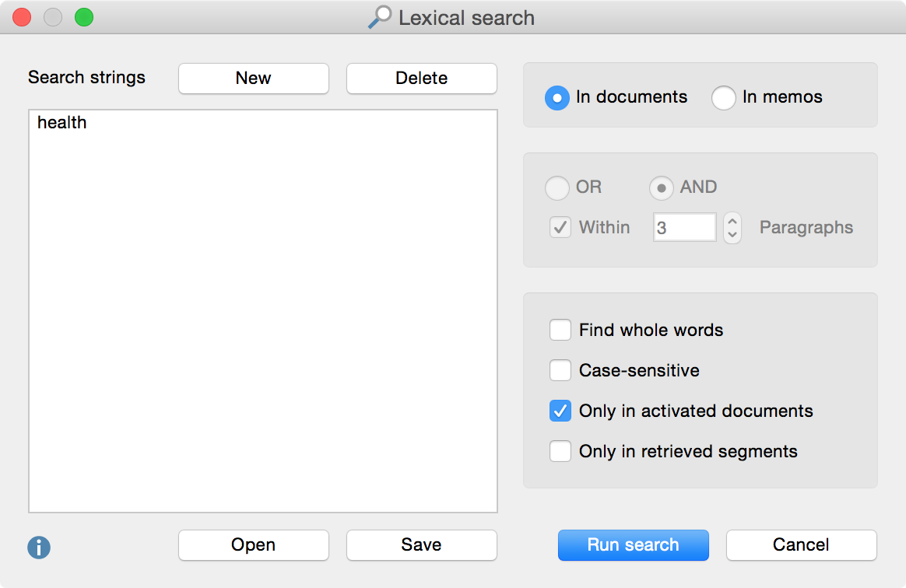Click the paragraphs number input field
906x588 pixels.
coord(684,228)
